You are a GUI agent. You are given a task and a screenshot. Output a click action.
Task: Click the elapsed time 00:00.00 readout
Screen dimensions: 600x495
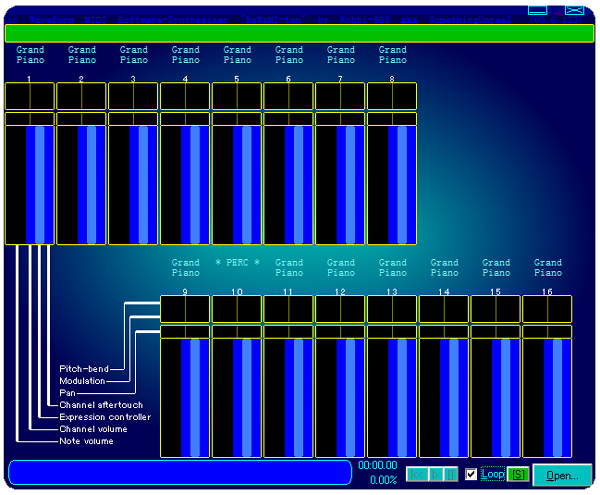tap(378, 465)
